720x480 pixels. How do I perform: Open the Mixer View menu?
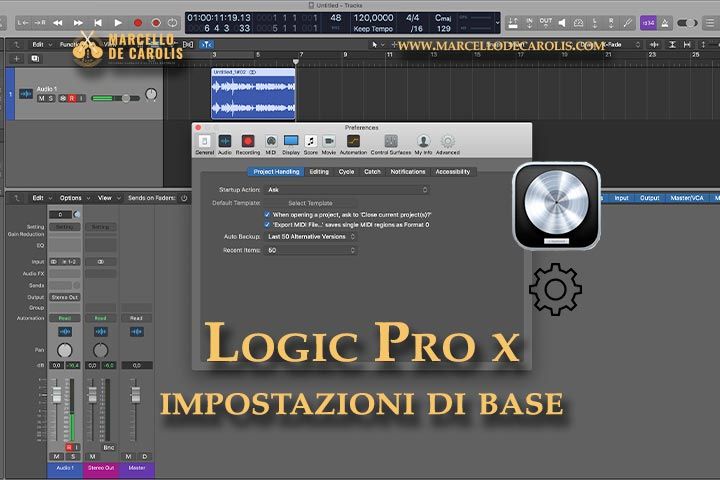[108, 198]
